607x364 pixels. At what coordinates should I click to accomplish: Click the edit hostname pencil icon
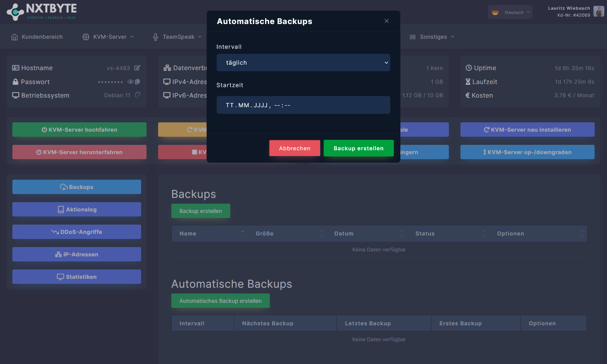137,68
